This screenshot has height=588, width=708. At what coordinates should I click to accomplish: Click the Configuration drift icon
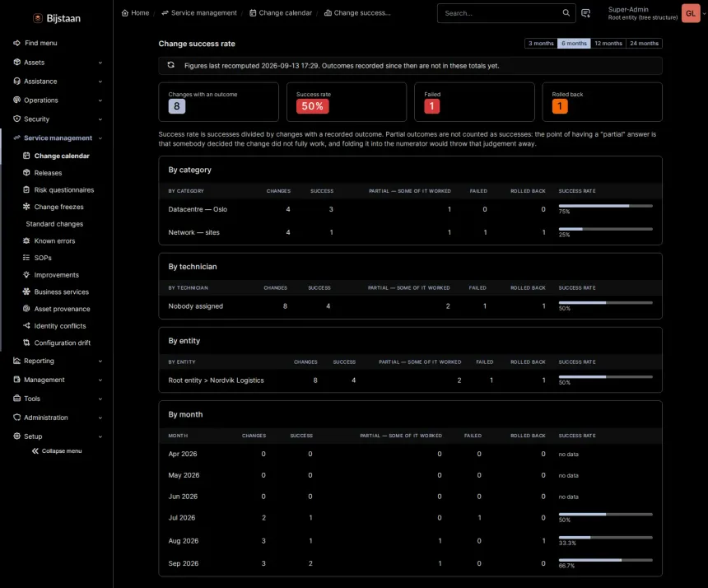tap(26, 343)
